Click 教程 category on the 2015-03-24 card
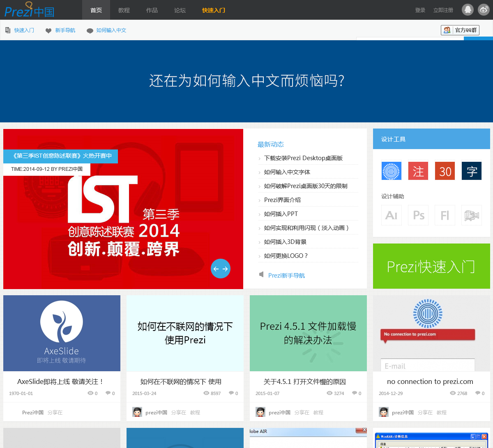Screen dimensions: 493x448 point(195,412)
